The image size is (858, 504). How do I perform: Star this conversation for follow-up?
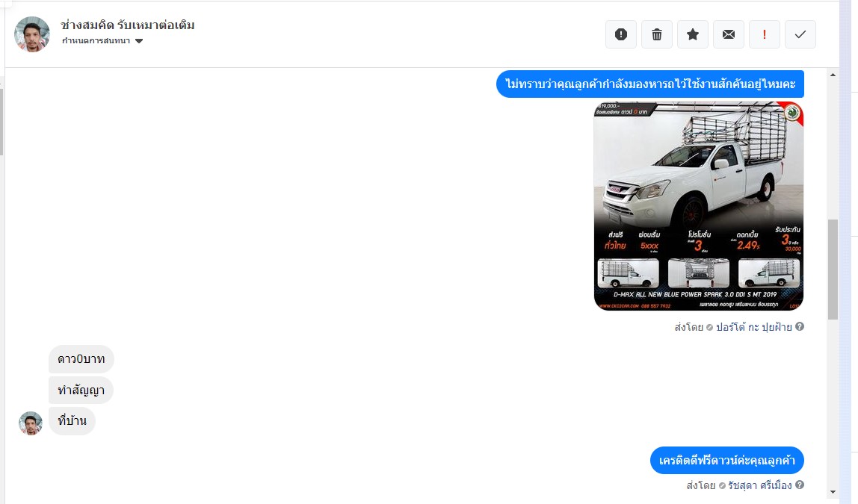coord(693,34)
